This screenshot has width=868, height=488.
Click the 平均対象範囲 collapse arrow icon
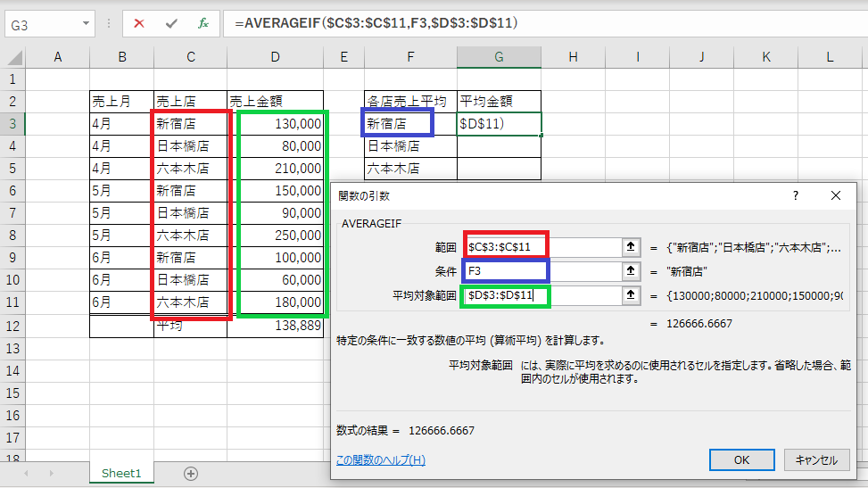point(631,295)
